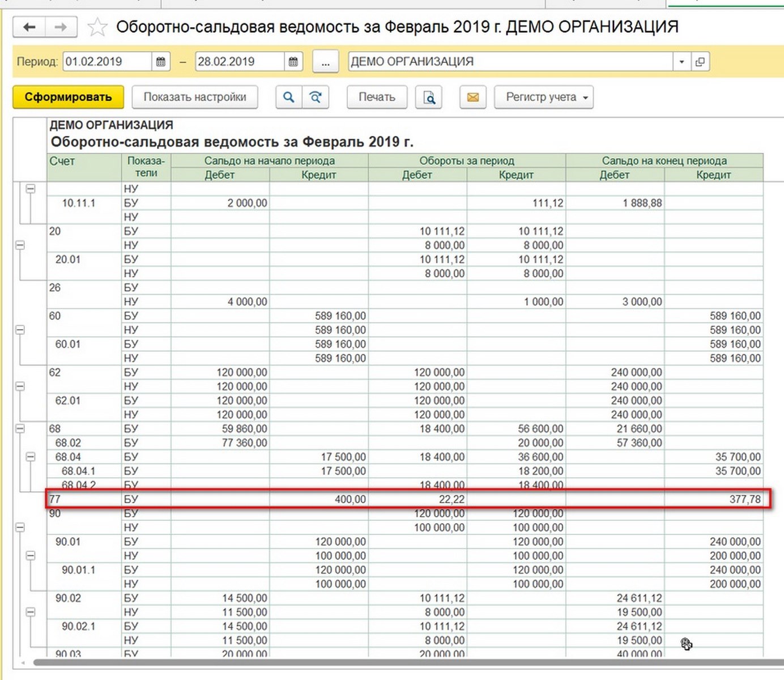The width and height of the screenshot is (784, 680).
Task: Click the back navigation arrow
Action: click(29, 27)
